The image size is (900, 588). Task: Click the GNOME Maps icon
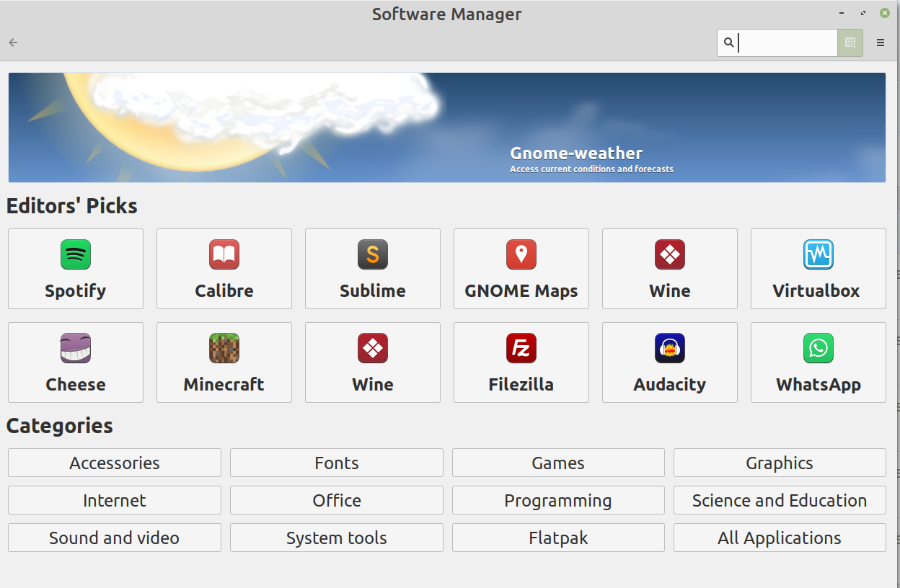(521, 269)
